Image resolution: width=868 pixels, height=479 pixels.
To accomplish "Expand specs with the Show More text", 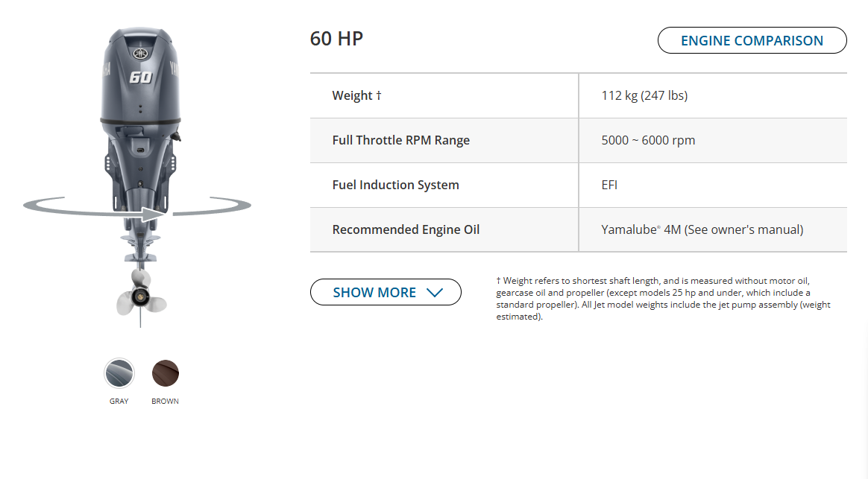I will coord(374,293).
